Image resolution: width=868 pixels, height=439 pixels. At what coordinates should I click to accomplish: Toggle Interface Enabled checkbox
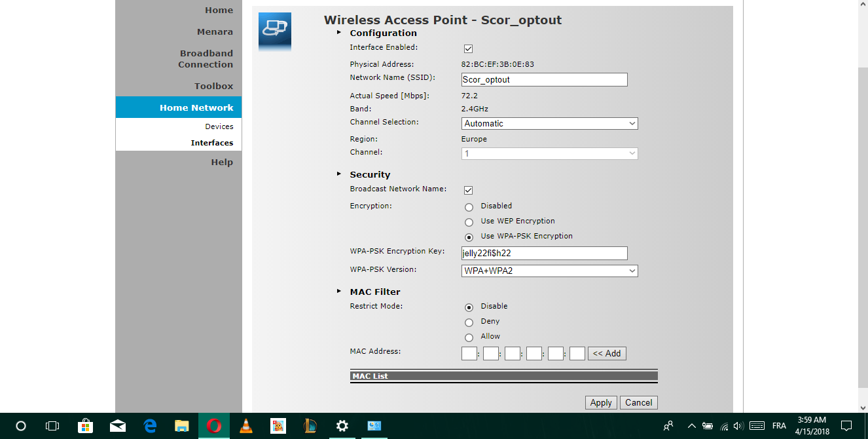pos(468,49)
